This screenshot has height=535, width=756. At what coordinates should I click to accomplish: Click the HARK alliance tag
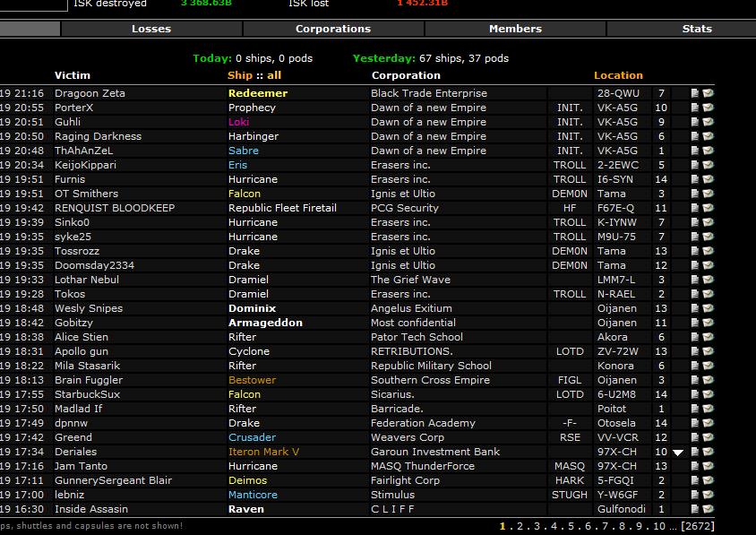click(570, 480)
